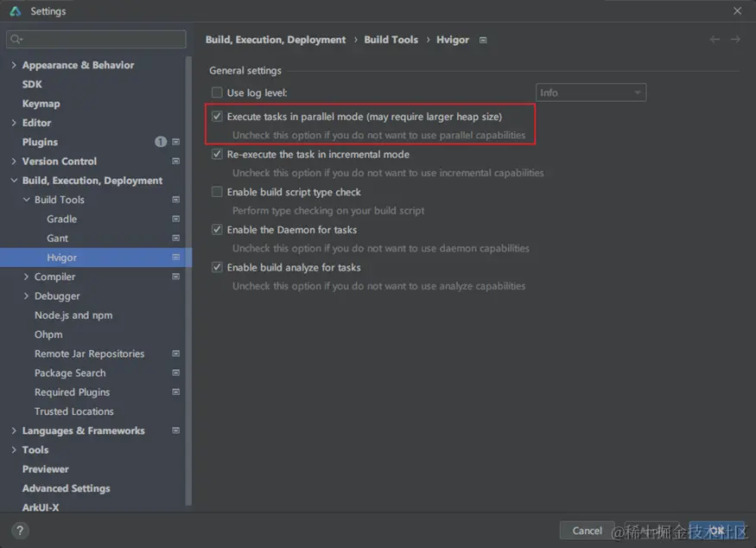This screenshot has height=548, width=756.
Task: Uncheck Execute tasks in parallel mode
Action: click(x=217, y=117)
